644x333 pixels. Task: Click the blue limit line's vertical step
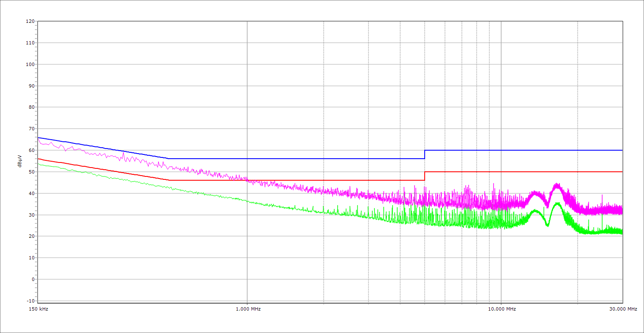click(425, 154)
